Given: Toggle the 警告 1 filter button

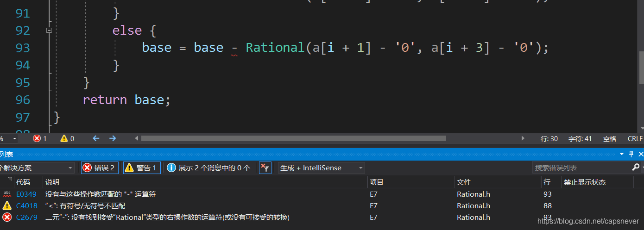Looking at the screenshot, I should tap(142, 168).
